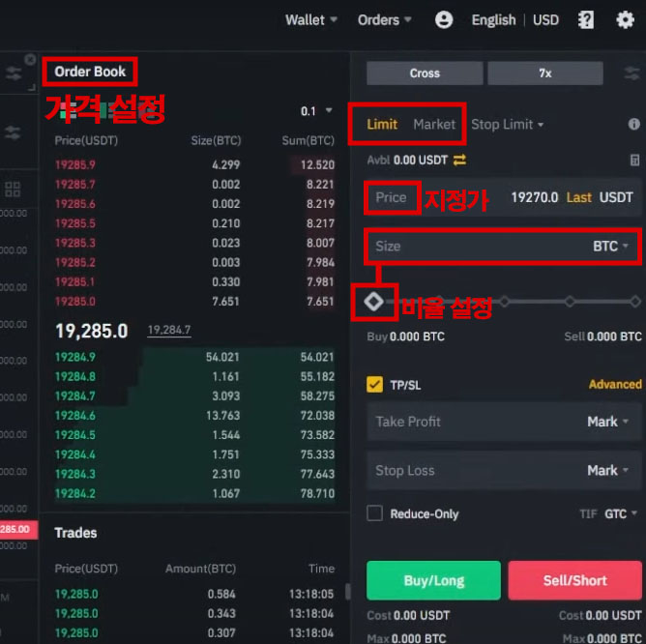This screenshot has height=644, width=646.
Task: Open the help guide icon in header
Action: tap(586, 19)
